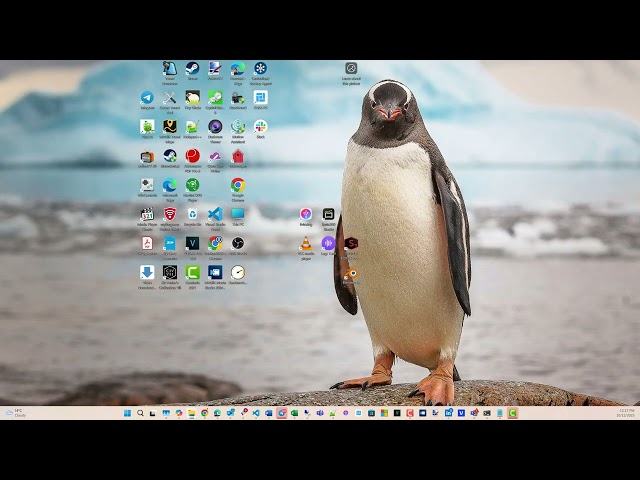The height and width of the screenshot is (480, 640).
Task: Select the Media Player Classic icon
Action: point(147,214)
